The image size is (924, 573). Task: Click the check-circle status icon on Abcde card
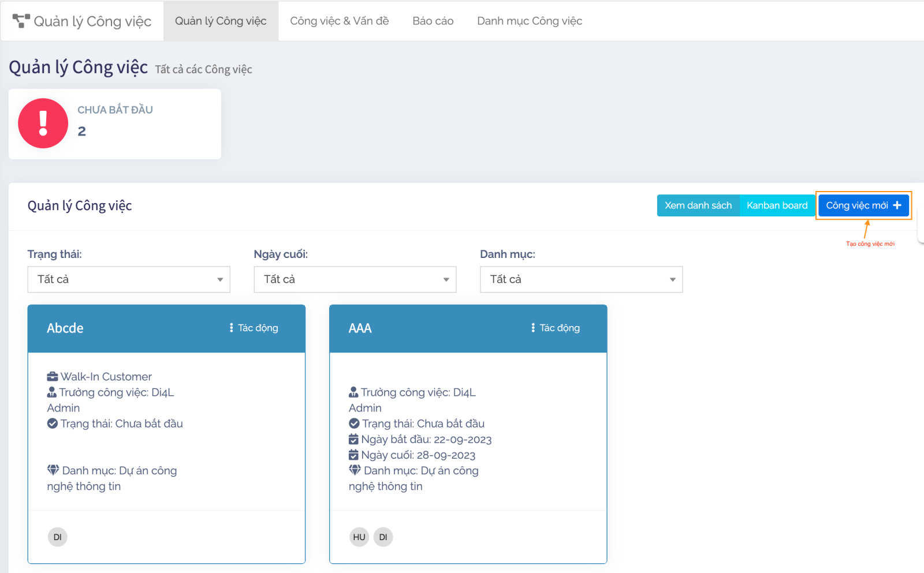tap(53, 424)
